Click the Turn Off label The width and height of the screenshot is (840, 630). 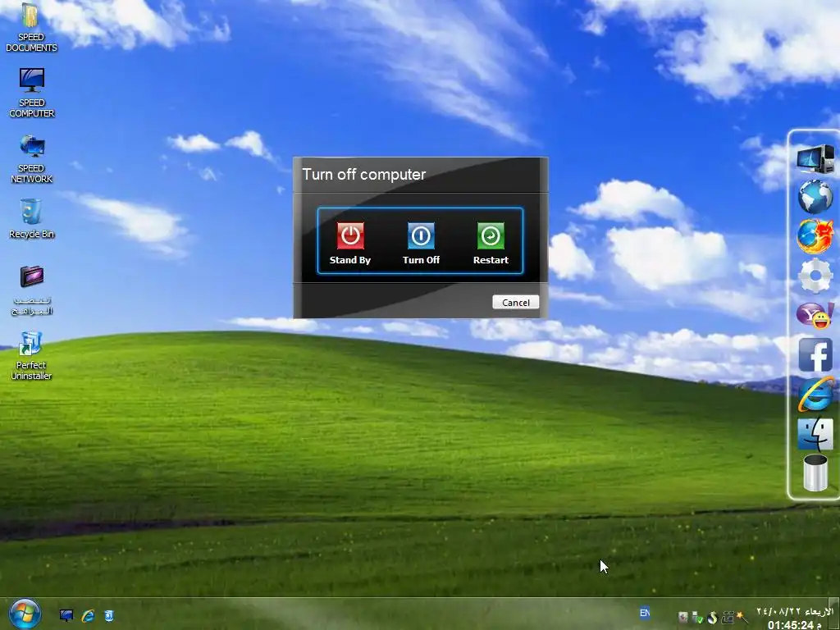421,260
